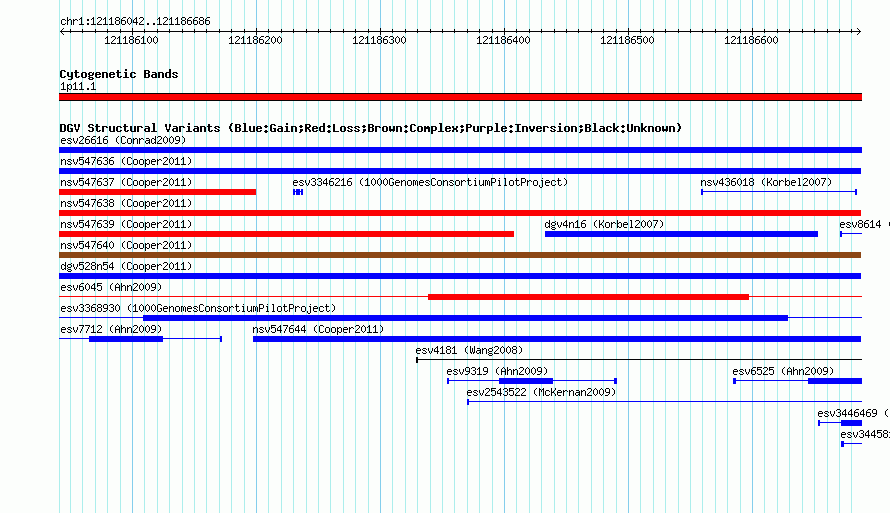Click ruler position 121186100
Screen dimensions: 890x513
131,40
